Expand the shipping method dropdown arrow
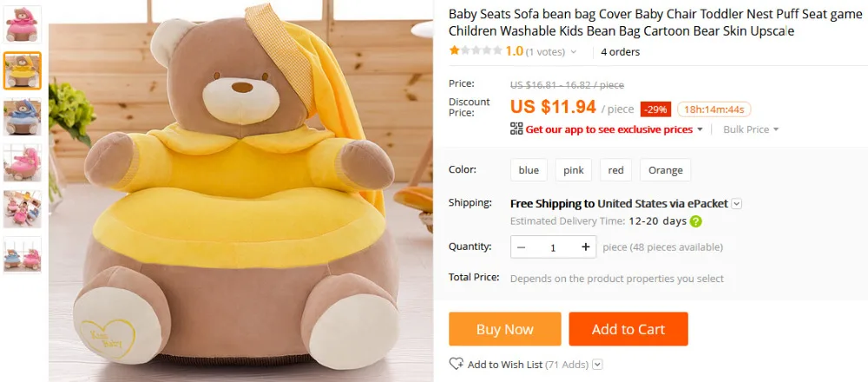This screenshot has height=382, width=868. [737, 204]
